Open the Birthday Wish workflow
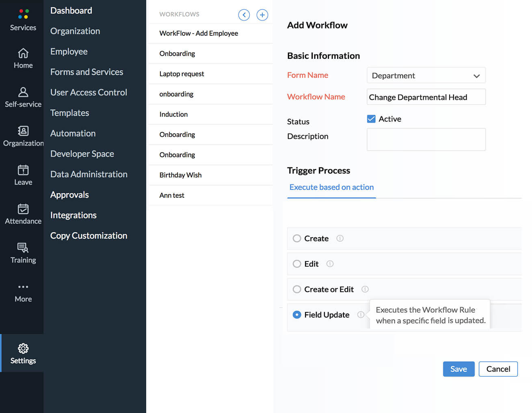This screenshot has height=413, width=532. [x=180, y=175]
